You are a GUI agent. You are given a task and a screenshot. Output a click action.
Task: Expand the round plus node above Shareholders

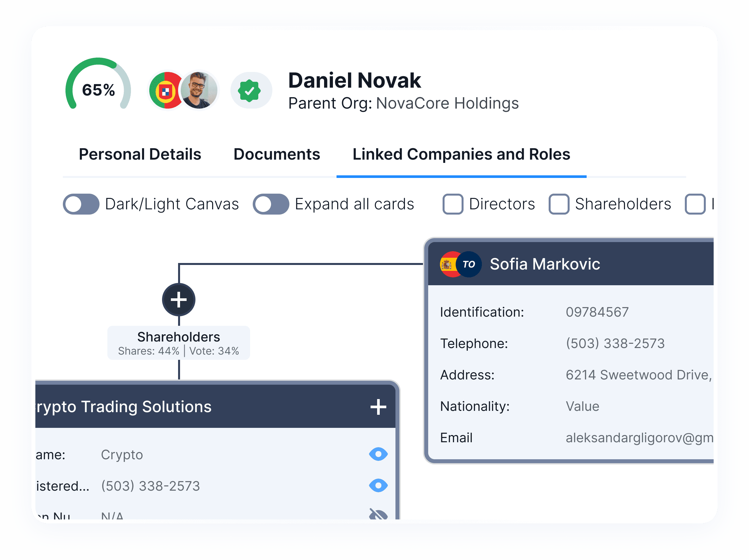point(178,300)
